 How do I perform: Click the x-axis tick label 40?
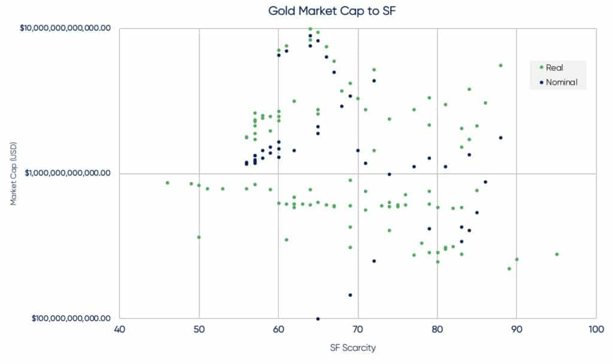pos(120,329)
